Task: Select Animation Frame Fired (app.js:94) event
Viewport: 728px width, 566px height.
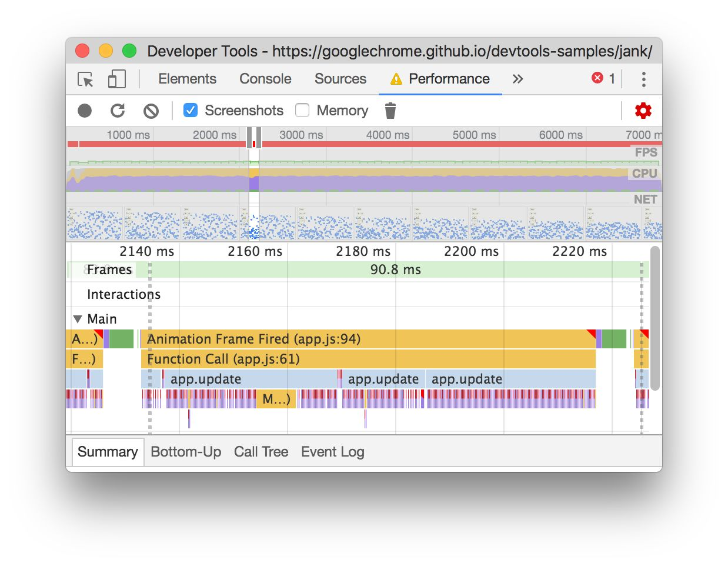Action: tap(368, 339)
